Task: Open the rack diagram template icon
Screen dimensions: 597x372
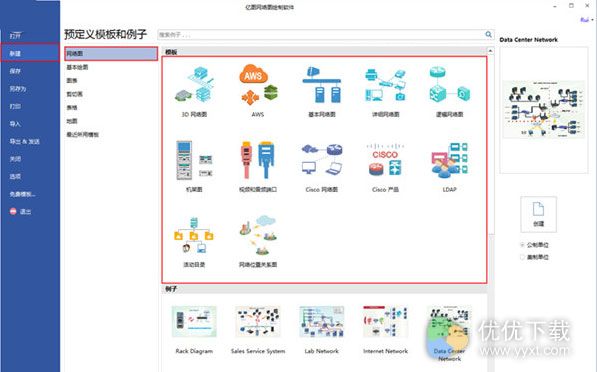Action: 194,160
